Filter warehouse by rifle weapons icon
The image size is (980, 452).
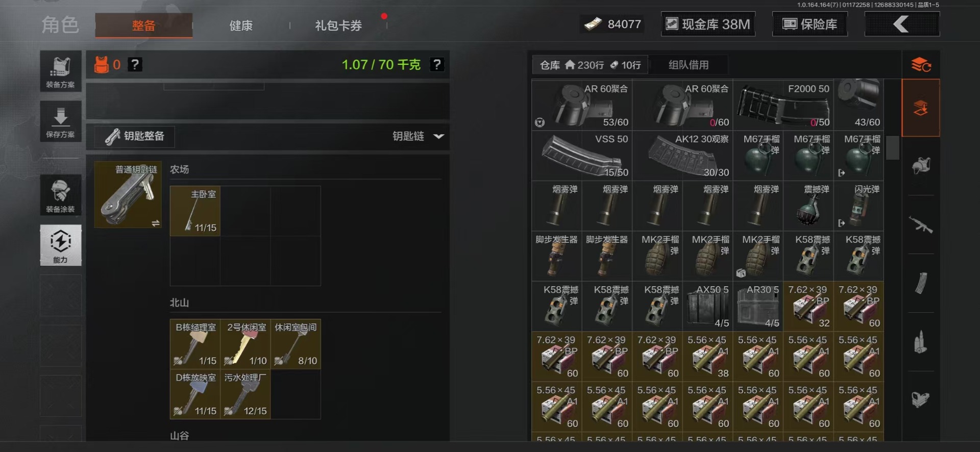pos(921,224)
